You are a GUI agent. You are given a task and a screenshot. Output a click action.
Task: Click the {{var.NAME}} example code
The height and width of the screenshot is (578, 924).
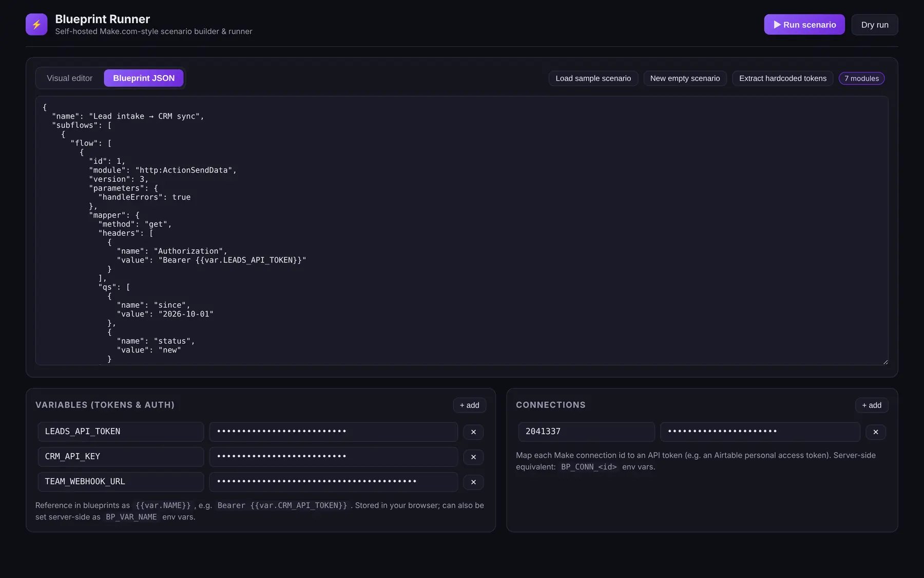[x=163, y=506]
